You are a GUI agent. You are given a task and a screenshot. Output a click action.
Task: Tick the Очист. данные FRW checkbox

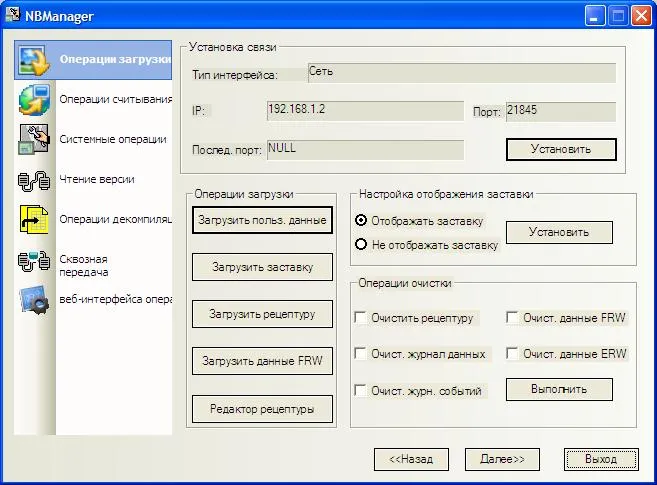coord(512,318)
